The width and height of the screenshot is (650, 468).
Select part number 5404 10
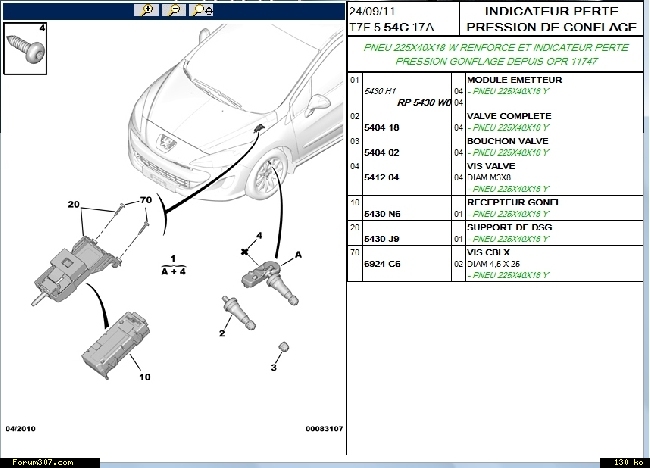(381, 128)
